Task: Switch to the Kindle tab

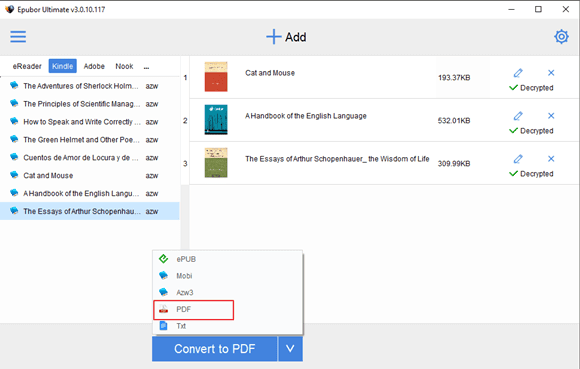Action: coord(63,66)
